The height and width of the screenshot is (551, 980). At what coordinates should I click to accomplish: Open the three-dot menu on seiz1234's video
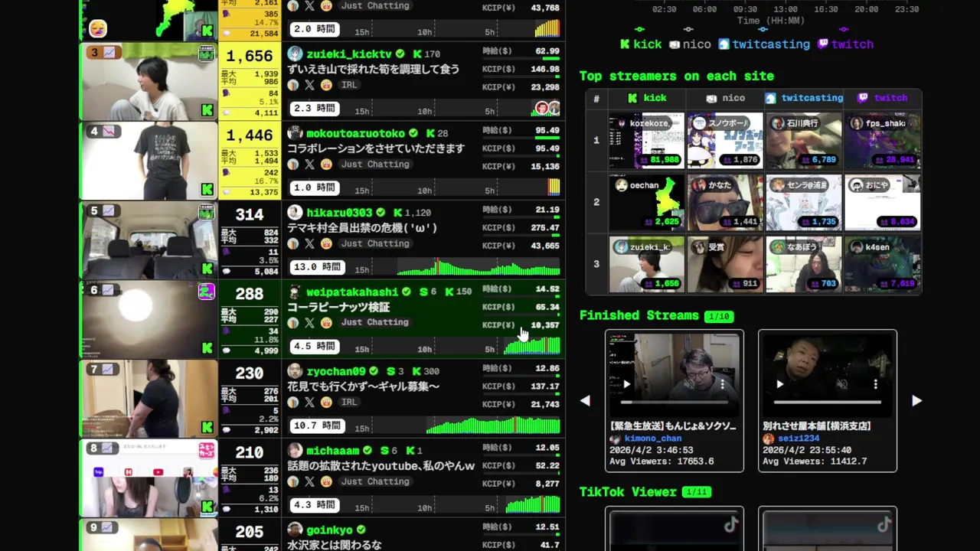(875, 384)
